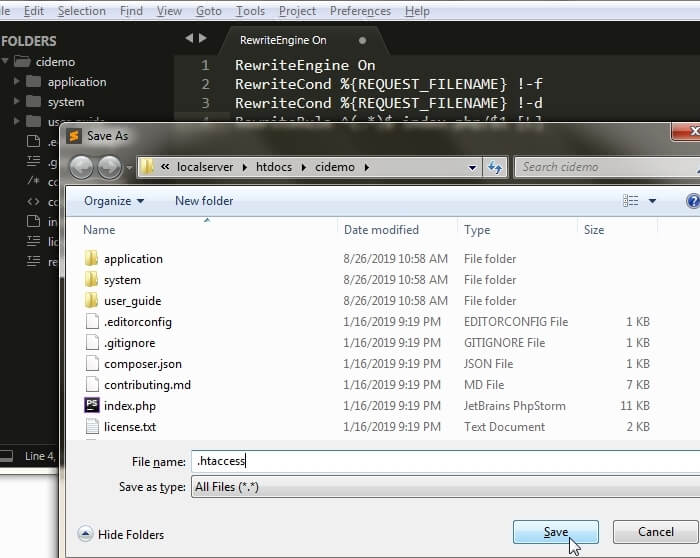The image size is (700, 558).
Task: Sort by Type column header
Action: (x=477, y=229)
